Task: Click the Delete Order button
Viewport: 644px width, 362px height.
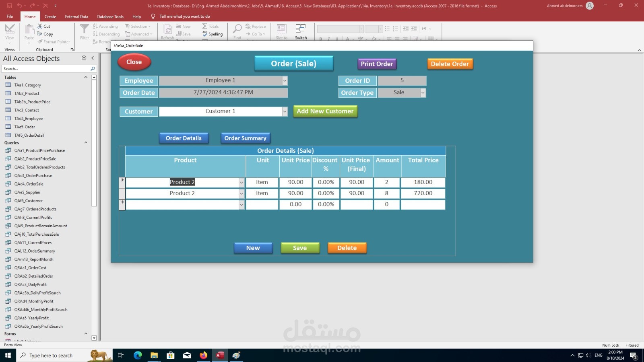Action: pos(450,64)
